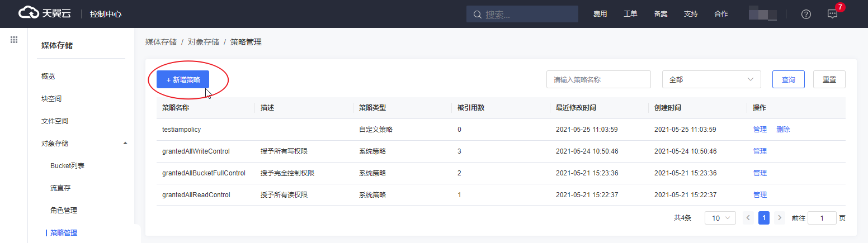Manage the grantedAllWriteControl policy
This screenshot has width=868, height=243.
point(759,151)
